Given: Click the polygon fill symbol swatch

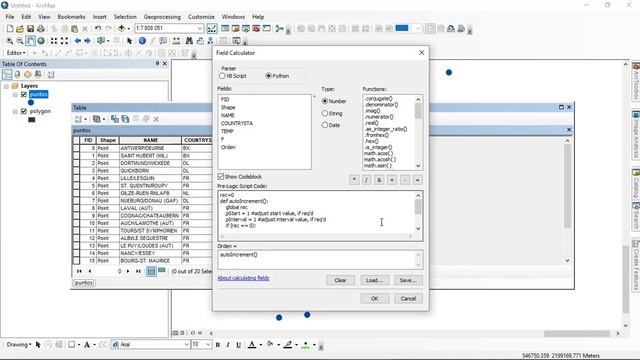Looking at the screenshot, I should 31,120.
